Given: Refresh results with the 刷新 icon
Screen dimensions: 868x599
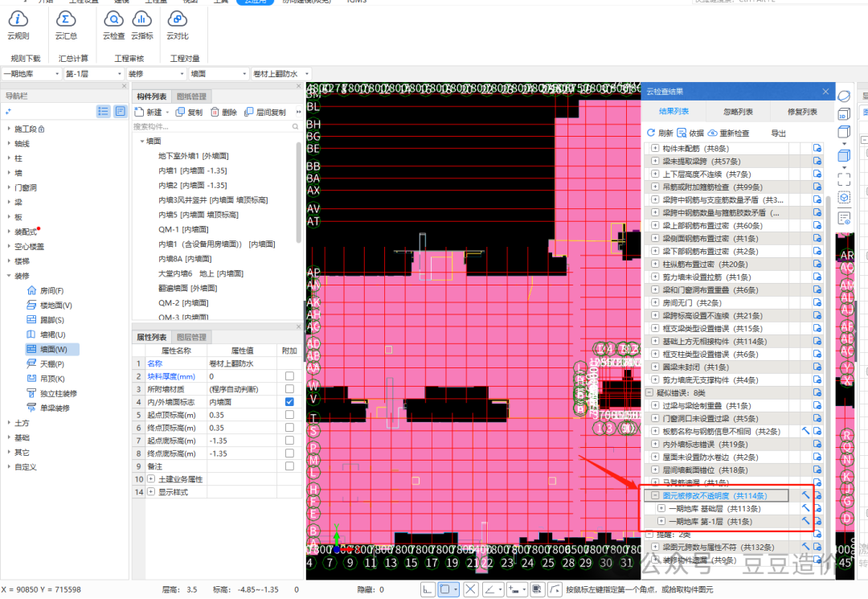Looking at the screenshot, I should tap(651, 133).
